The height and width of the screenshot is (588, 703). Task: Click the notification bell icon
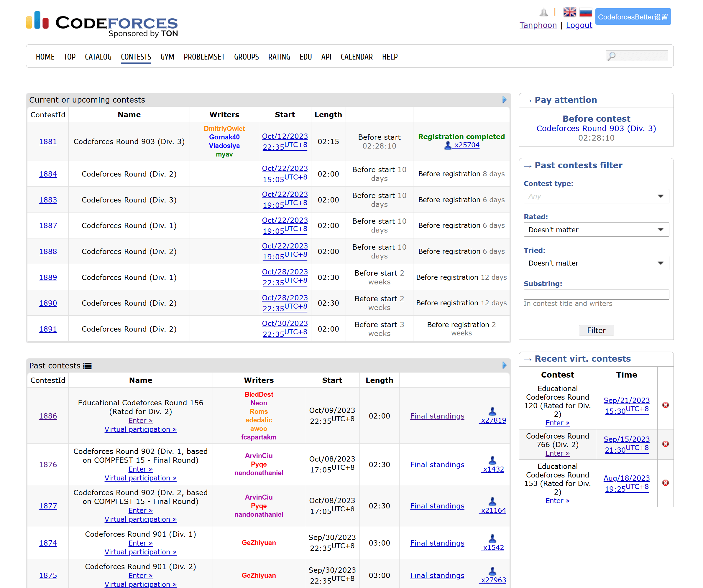(x=544, y=12)
